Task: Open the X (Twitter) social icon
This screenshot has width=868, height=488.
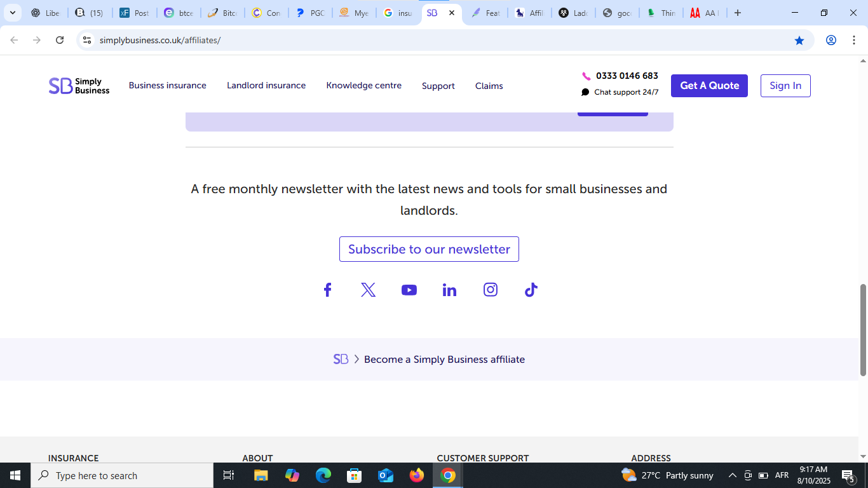Action: 368,290
